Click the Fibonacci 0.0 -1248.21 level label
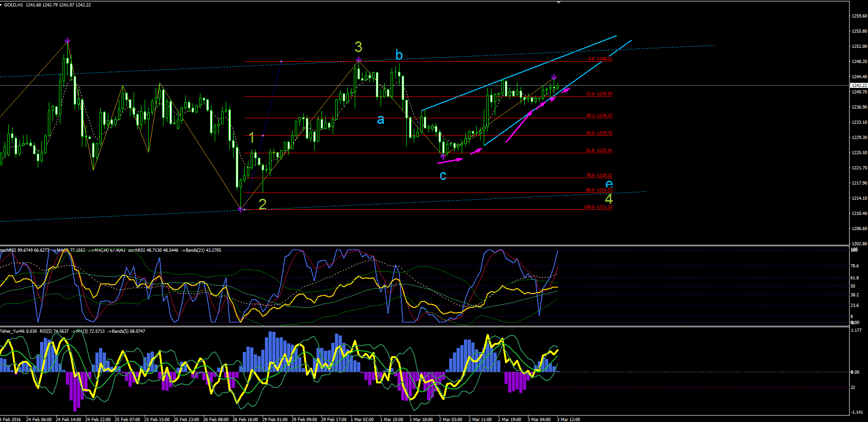The image size is (868, 422). [600, 59]
